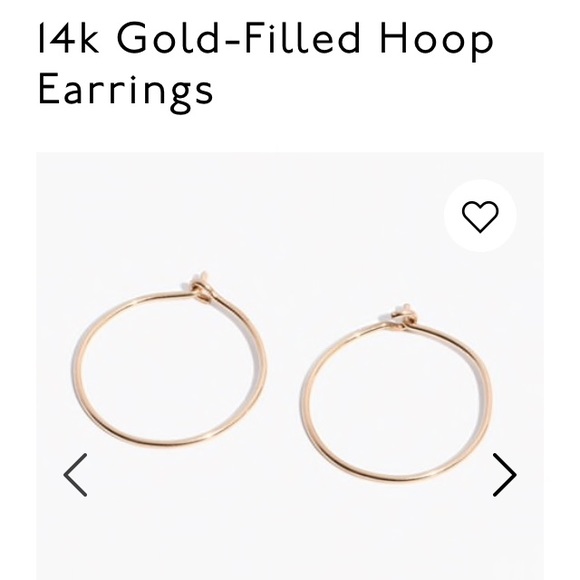Click the clasp of the left hoop
The width and height of the screenshot is (580, 580).
coord(201,286)
